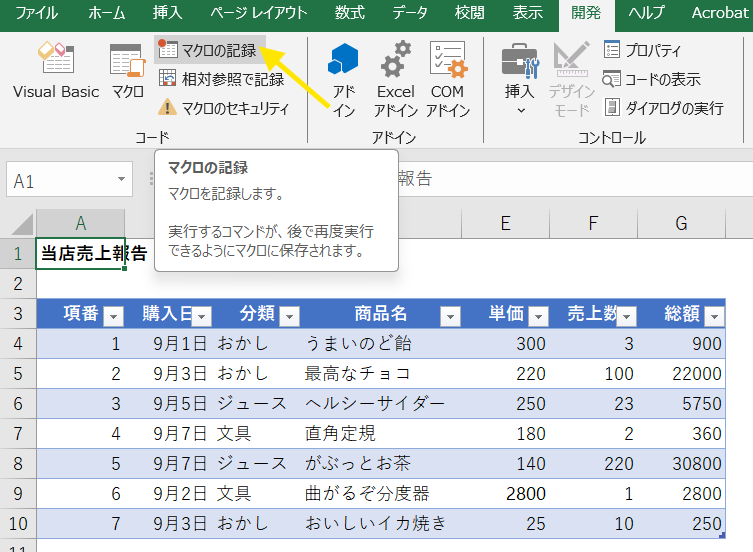Click the マクロ (Macros) icon
The image size is (753, 552).
[x=127, y=72]
